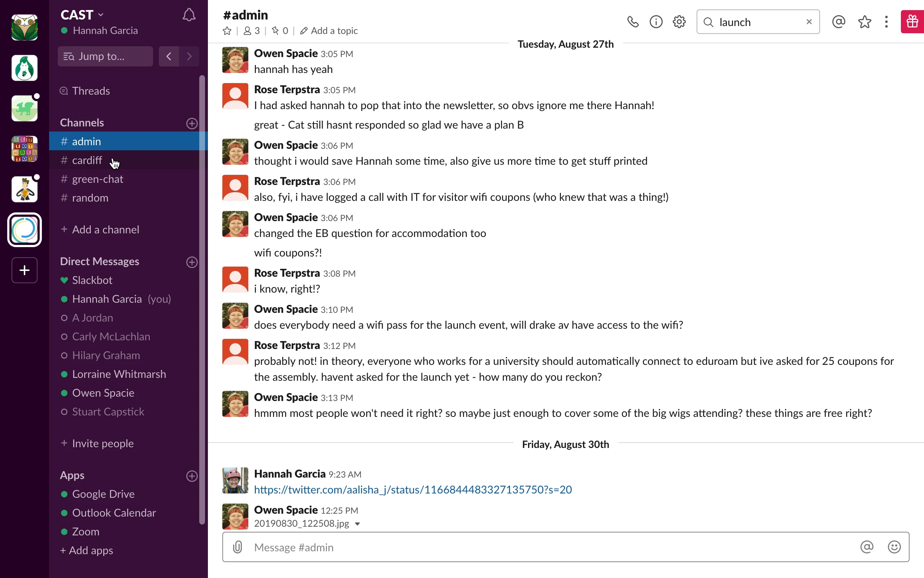
Task: Start a new direct message plus icon
Action: point(192,262)
